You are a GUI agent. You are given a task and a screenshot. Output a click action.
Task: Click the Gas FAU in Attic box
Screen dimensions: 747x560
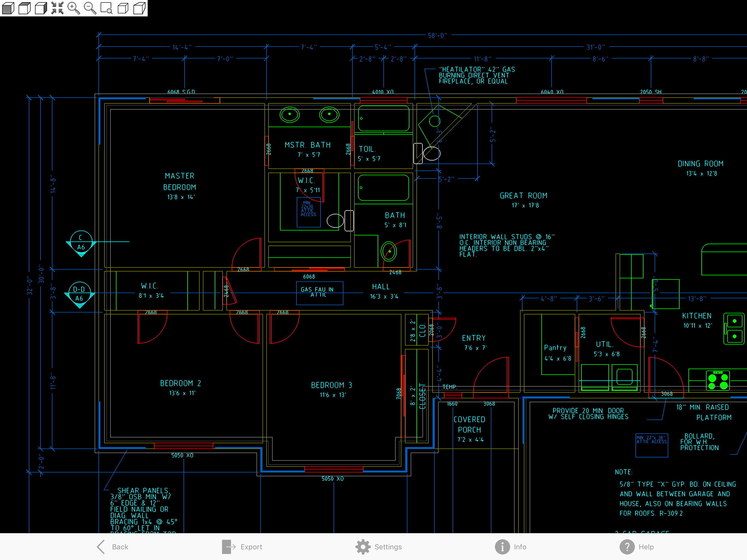click(319, 293)
